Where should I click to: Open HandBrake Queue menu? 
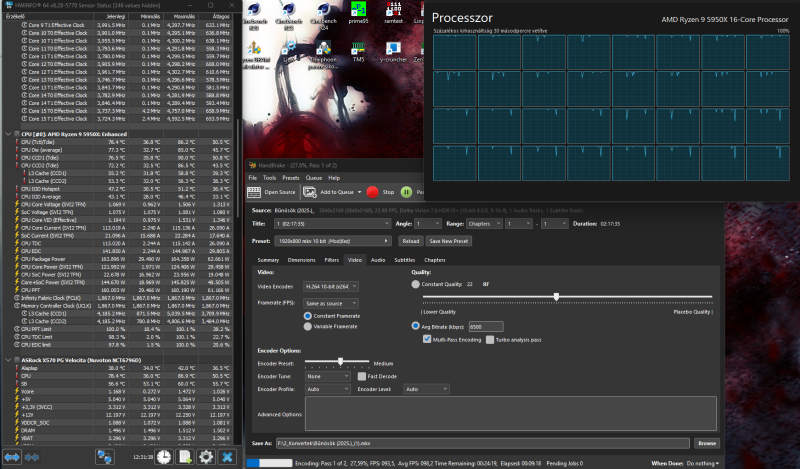314,178
